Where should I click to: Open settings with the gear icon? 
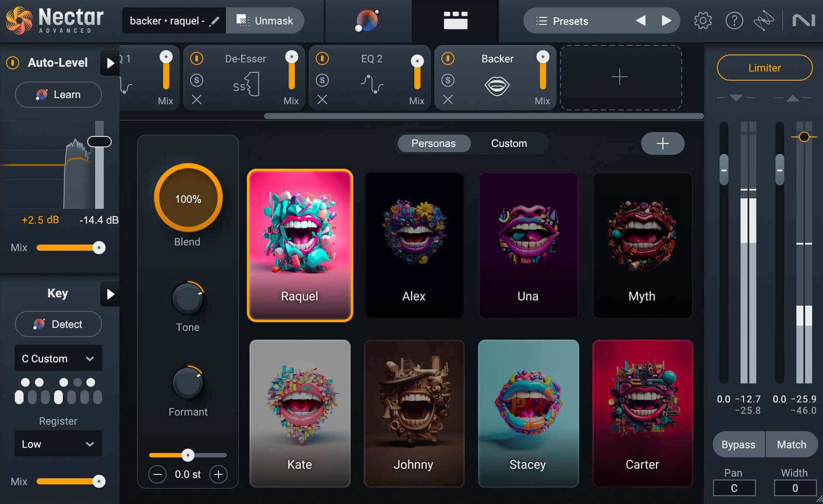click(x=703, y=20)
